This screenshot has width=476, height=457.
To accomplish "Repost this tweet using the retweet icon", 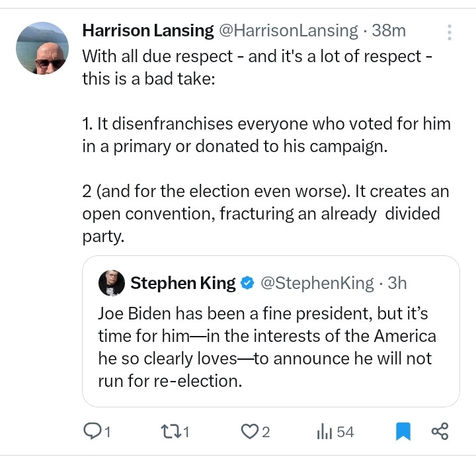I will [x=171, y=432].
